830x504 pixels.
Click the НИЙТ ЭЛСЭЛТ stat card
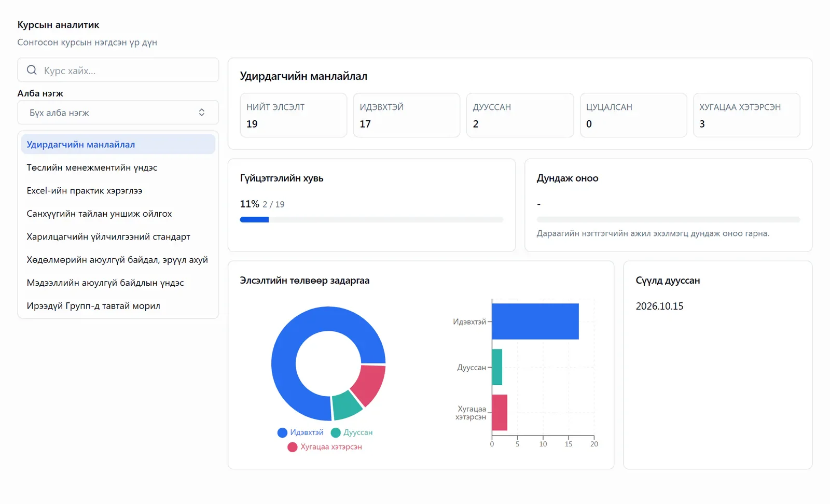(294, 115)
